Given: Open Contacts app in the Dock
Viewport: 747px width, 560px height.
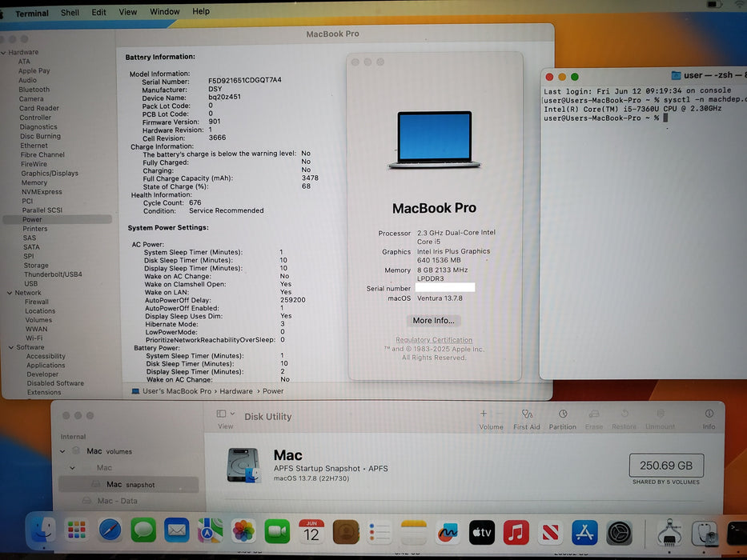Looking at the screenshot, I should 346,532.
